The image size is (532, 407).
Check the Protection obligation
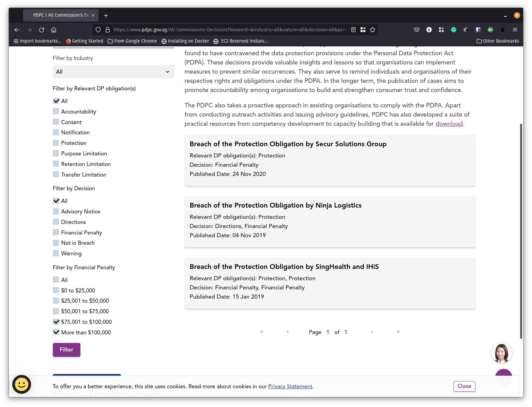(56, 143)
